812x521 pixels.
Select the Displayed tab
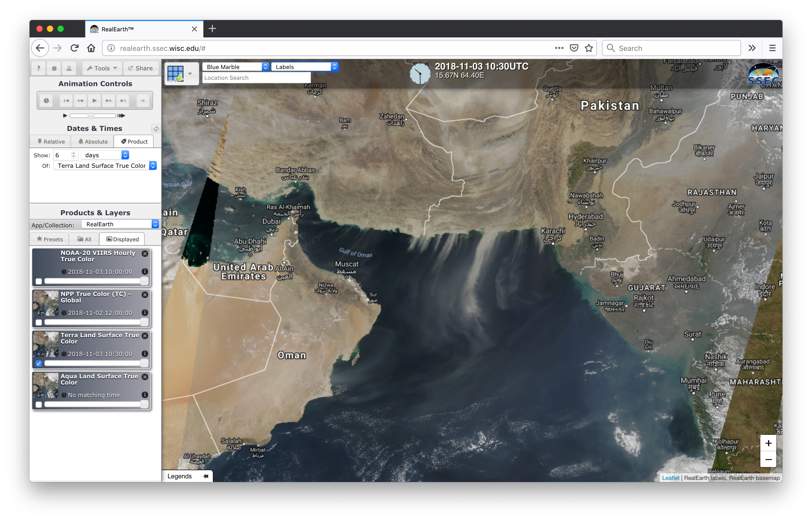tap(122, 239)
